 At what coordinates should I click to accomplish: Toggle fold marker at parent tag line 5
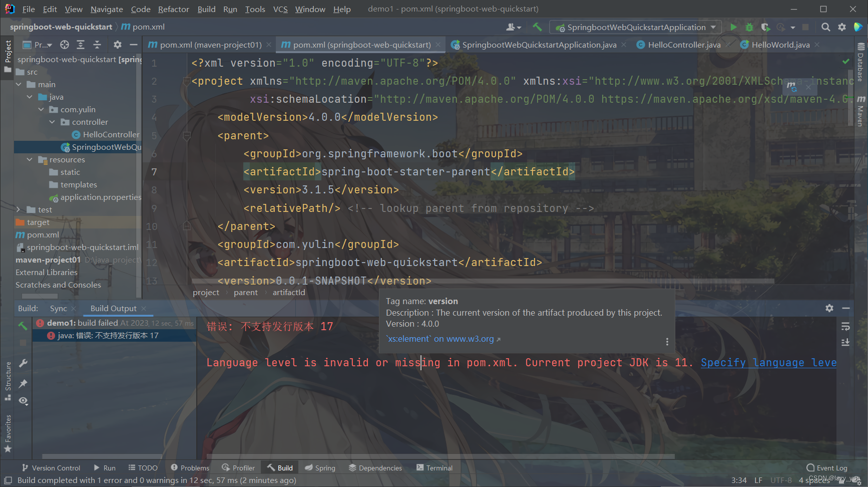pos(187,135)
